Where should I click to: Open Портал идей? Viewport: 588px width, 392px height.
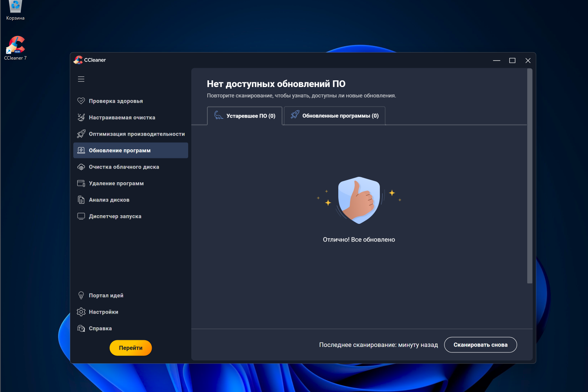131,296
